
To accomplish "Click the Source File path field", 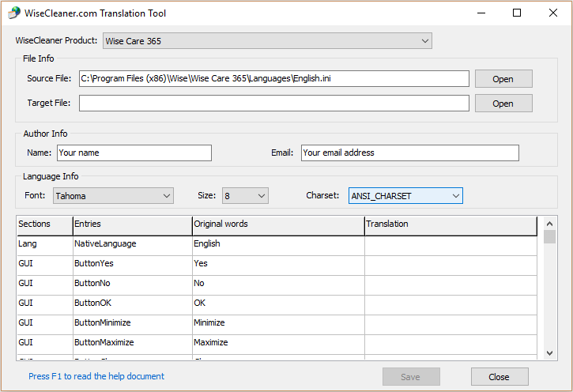I will (274, 78).
